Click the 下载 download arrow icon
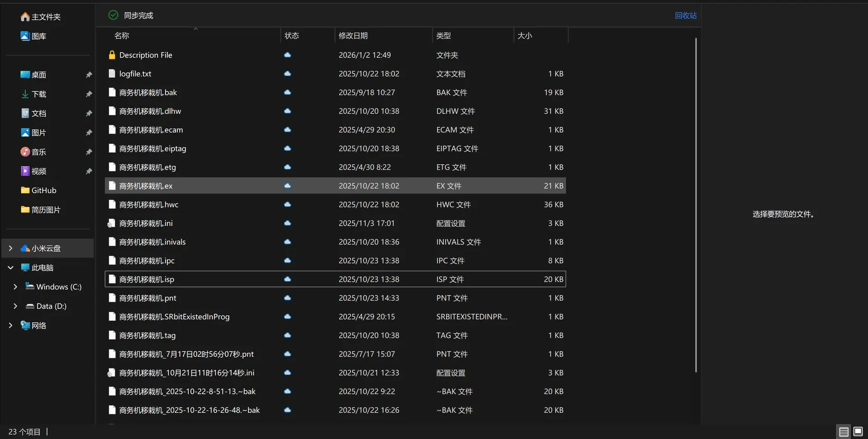868x439 pixels. [x=25, y=94]
